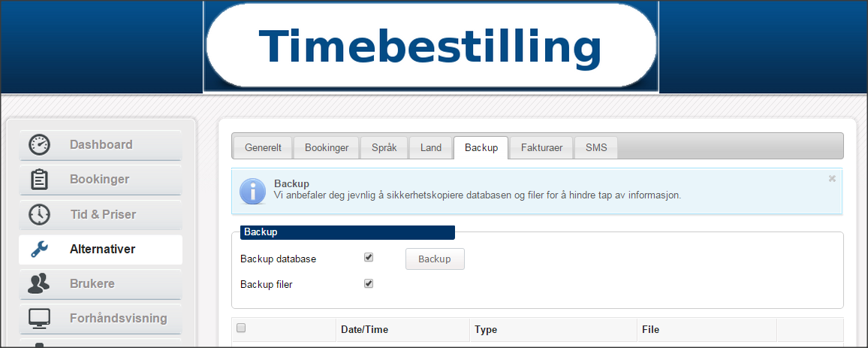Click the Dashboard gauge icon

(x=39, y=145)
